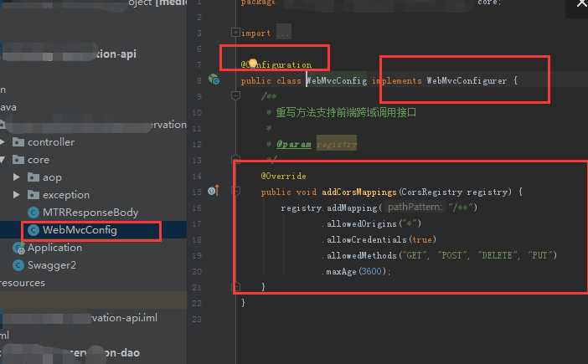Open the controller folder in the project tree
588x364 pixels.
point(51,142)
